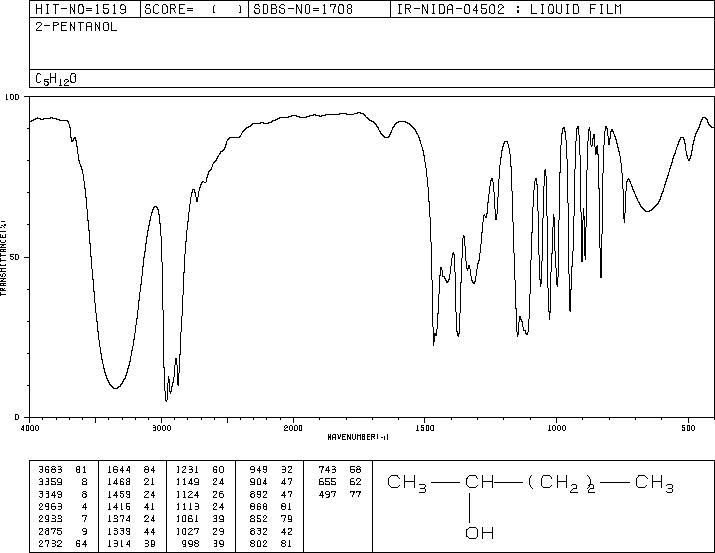
Task: Select peak table entry 1027
Action: pyautogui.click(x=188, y=532)
